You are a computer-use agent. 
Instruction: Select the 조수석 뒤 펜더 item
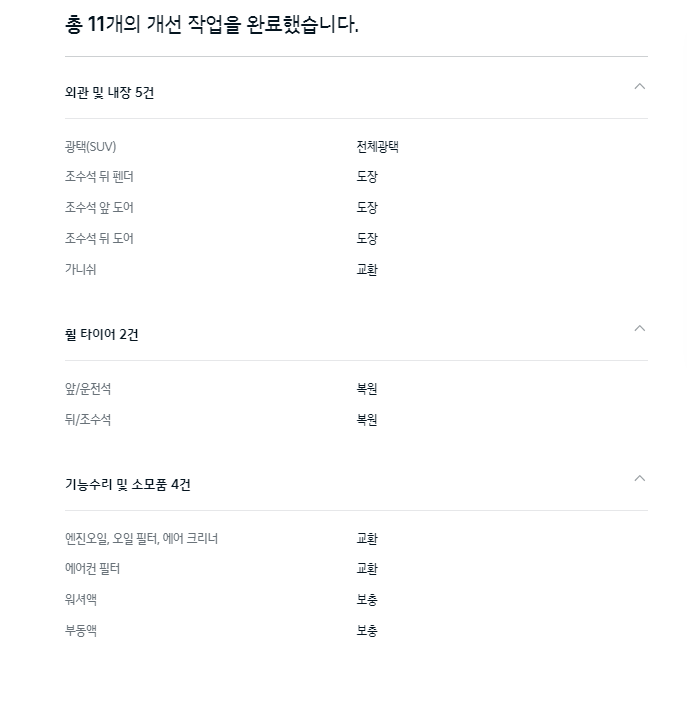[x=99, y=176]
